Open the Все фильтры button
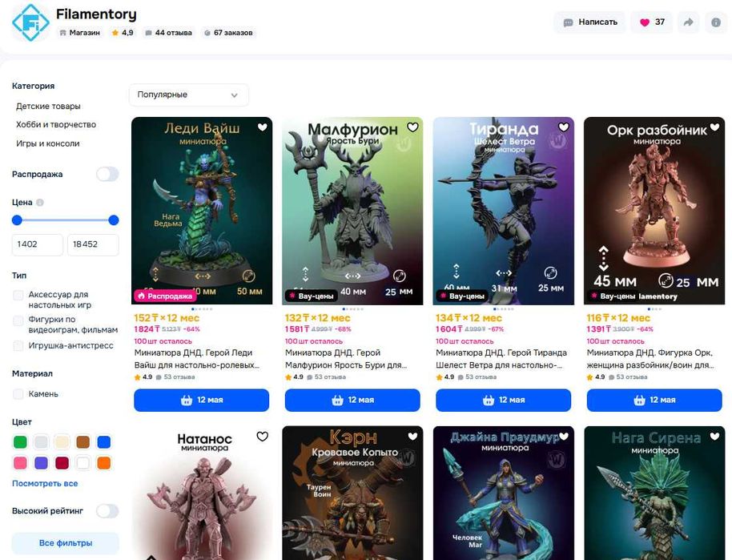The height and width of the screenshot is (560, 732). point(66,543)
